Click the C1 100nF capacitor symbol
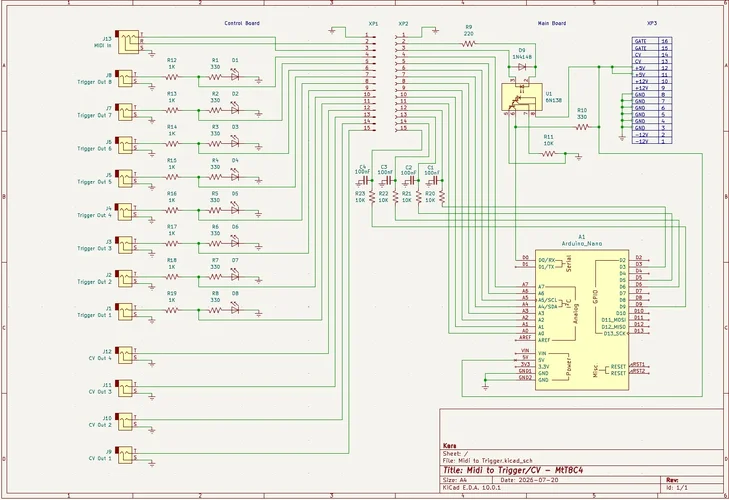Screen dimensions: 729x500 (x=434, y=180)
